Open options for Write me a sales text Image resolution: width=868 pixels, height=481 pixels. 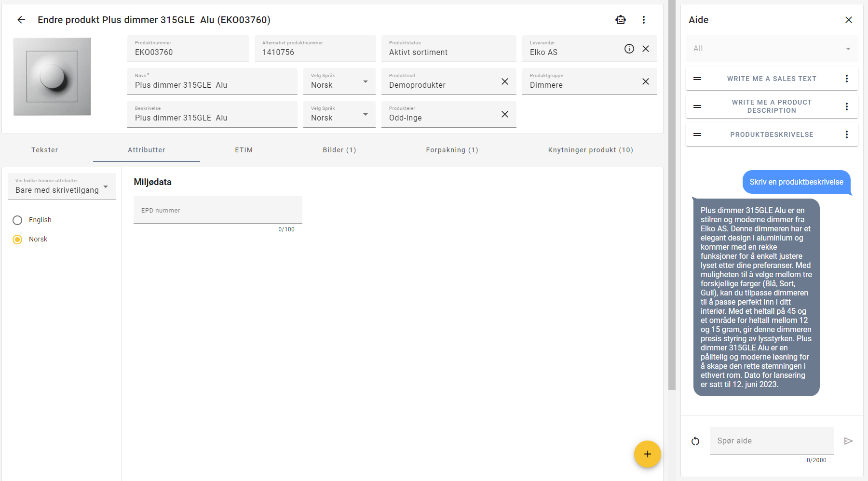pos(847,79)
